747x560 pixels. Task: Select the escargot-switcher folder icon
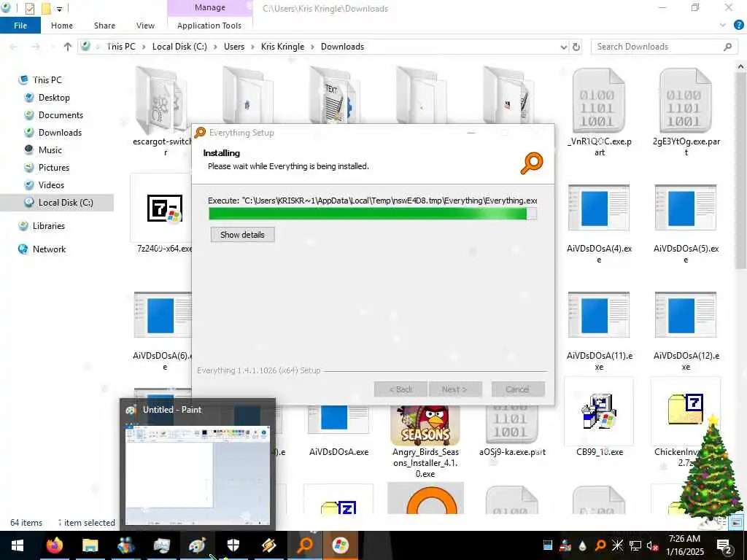[163, 101]
